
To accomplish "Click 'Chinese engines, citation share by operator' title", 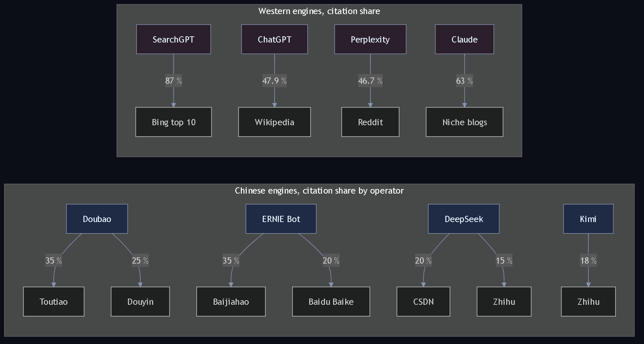I will [319, 191].
